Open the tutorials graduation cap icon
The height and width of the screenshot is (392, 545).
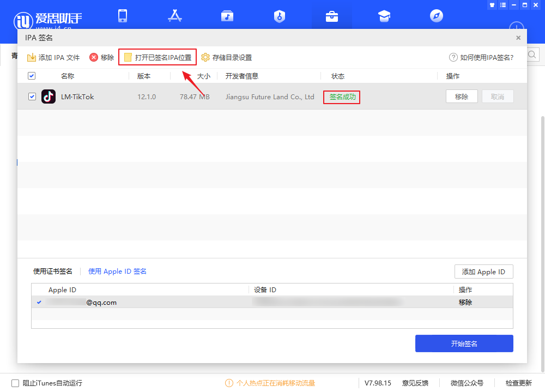coord(384,16)
